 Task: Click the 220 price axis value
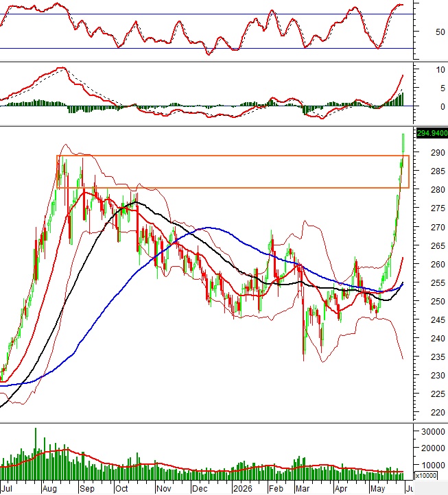[x=438, y=413]
